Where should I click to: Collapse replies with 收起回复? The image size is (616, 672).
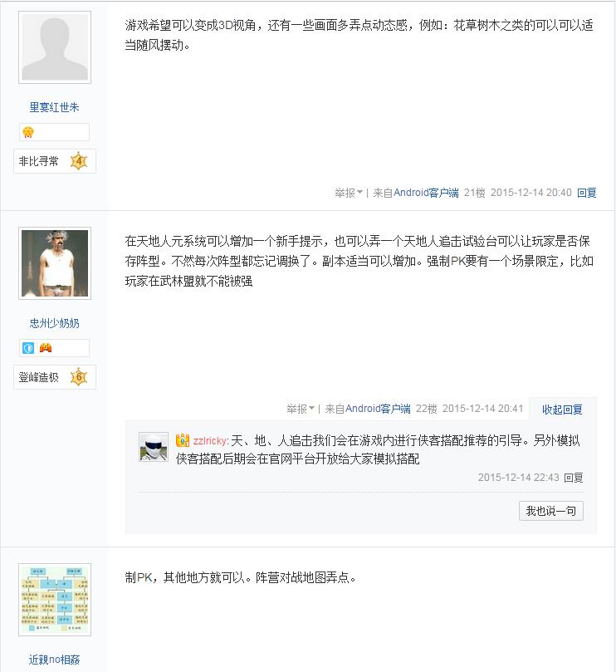tap(562, 410)
